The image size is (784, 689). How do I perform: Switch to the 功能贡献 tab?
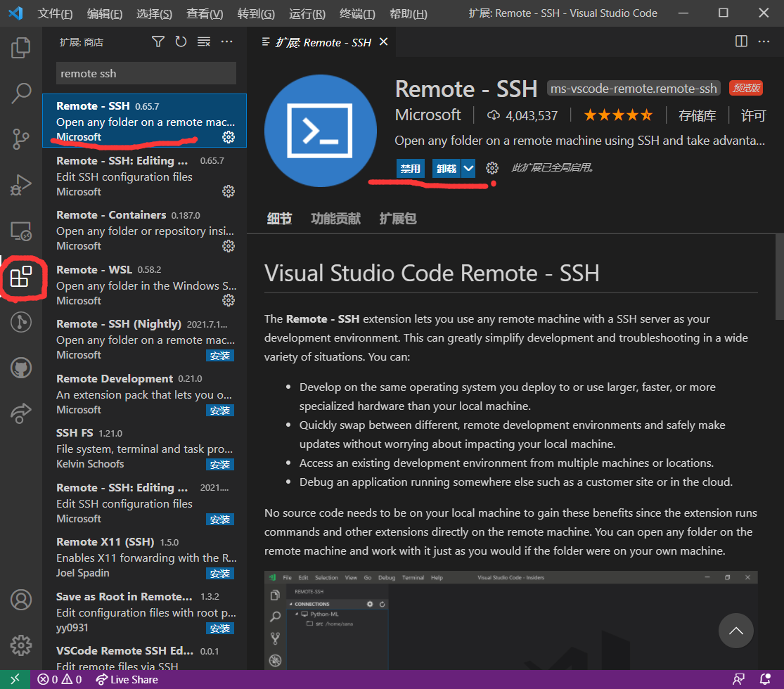pyautogui.click(x=335, y=219)
